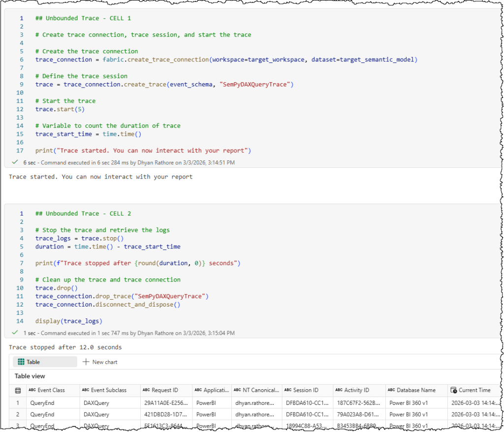Click the clock icon in Current Time header
Viewport: 504px width, 432px height.
tap(454, 390)
